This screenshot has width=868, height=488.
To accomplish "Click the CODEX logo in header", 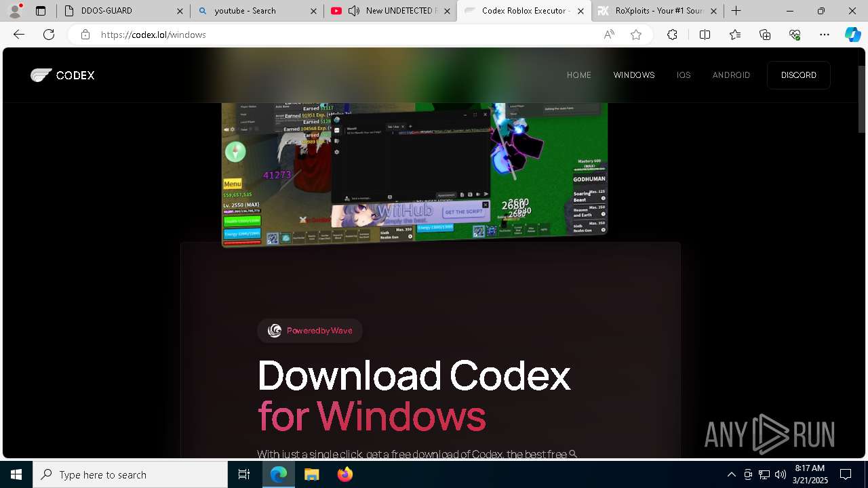I will click(x=62, y=75).
